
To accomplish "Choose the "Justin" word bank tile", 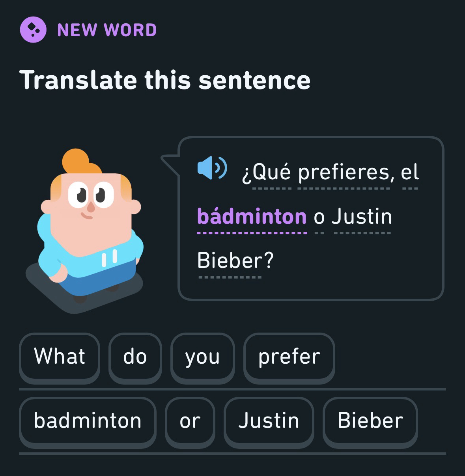I will 269,420.
